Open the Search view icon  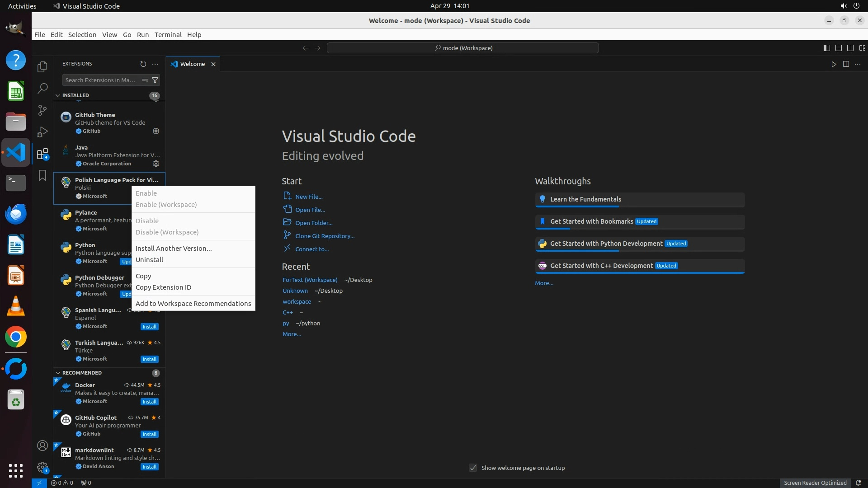(x=42, y=88)
